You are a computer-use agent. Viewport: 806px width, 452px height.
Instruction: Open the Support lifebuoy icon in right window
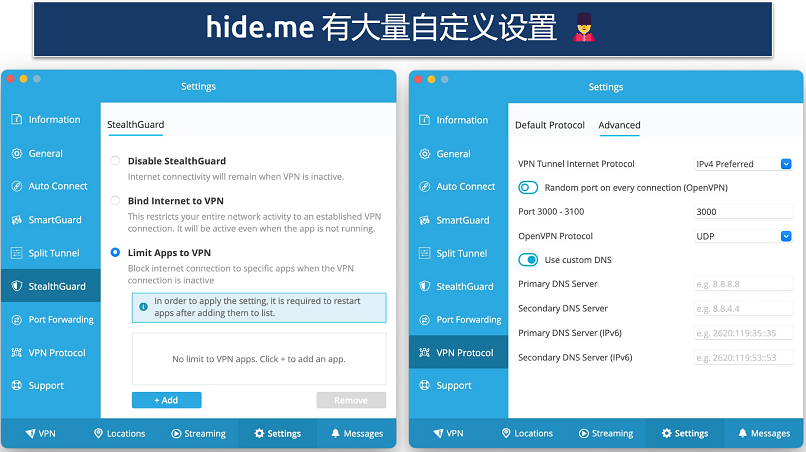coord(425,385)
